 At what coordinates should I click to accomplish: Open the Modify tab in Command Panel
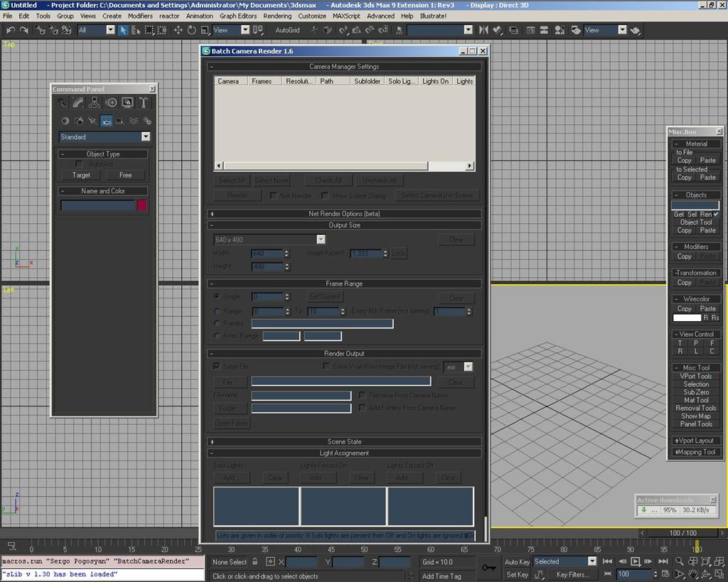pos(78,102)
